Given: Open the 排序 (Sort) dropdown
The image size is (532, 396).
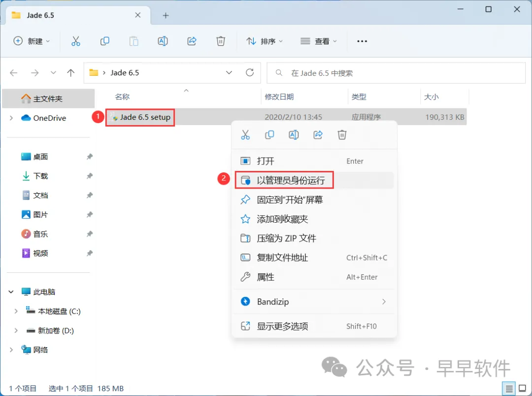Looking at the screenshot, I should [x=265, y=41].
